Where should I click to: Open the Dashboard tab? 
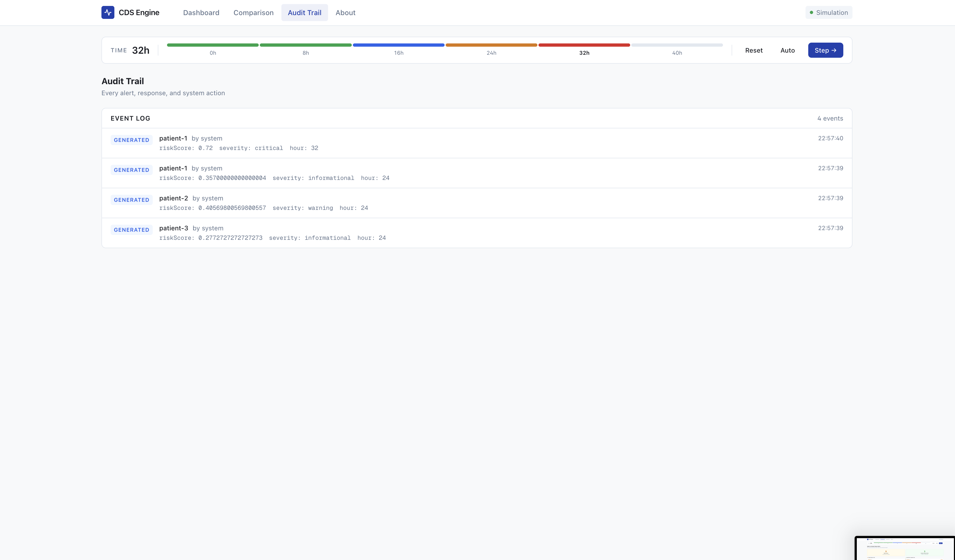click(201, 12)
